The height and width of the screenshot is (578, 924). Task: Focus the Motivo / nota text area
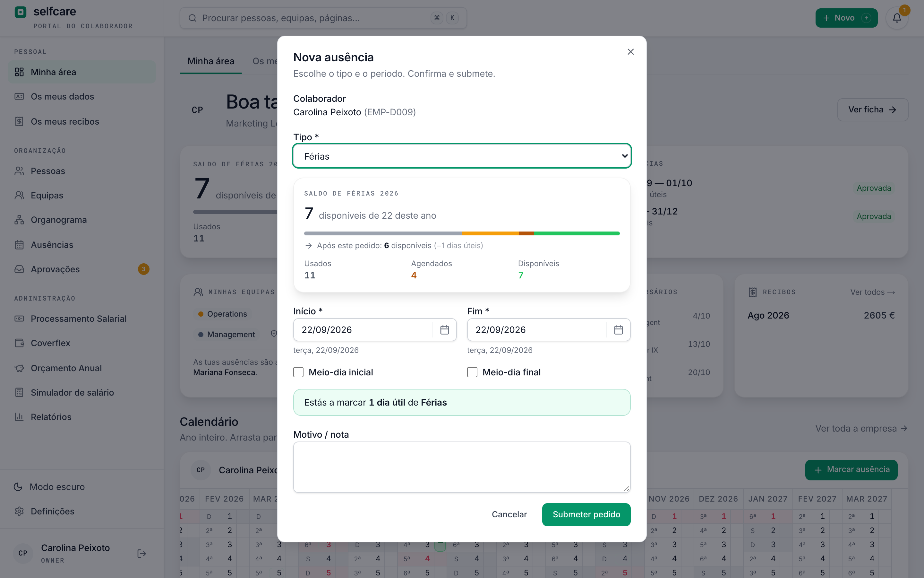462,467
